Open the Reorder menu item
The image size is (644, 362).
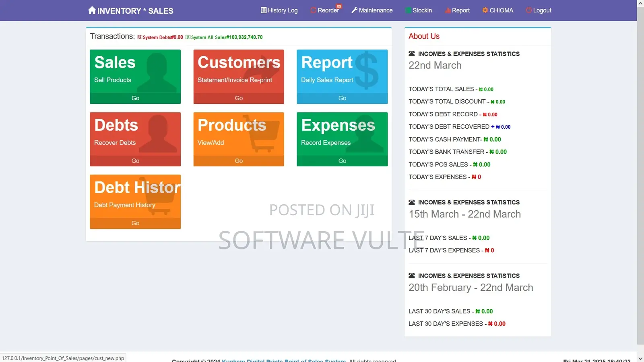point(325,10)
